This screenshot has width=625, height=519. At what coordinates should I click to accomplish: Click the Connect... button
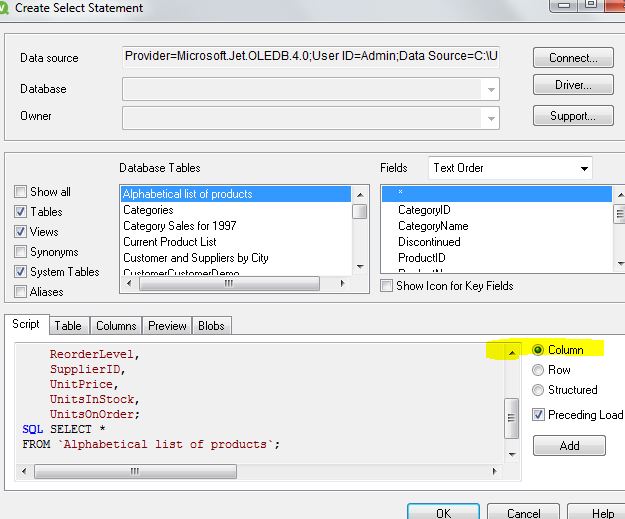click(x=573, y=58)
